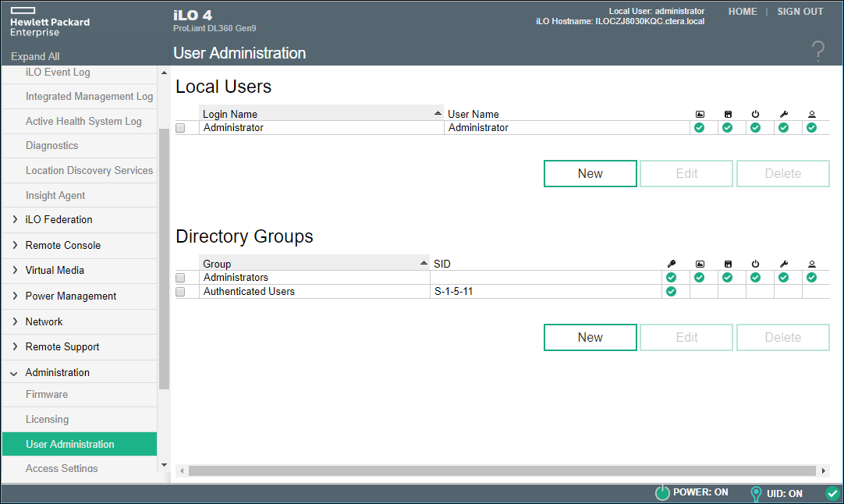Expand the Virtual Media menu
The width and height of the screenshot is (844, 504).
(x=15, y=270)
